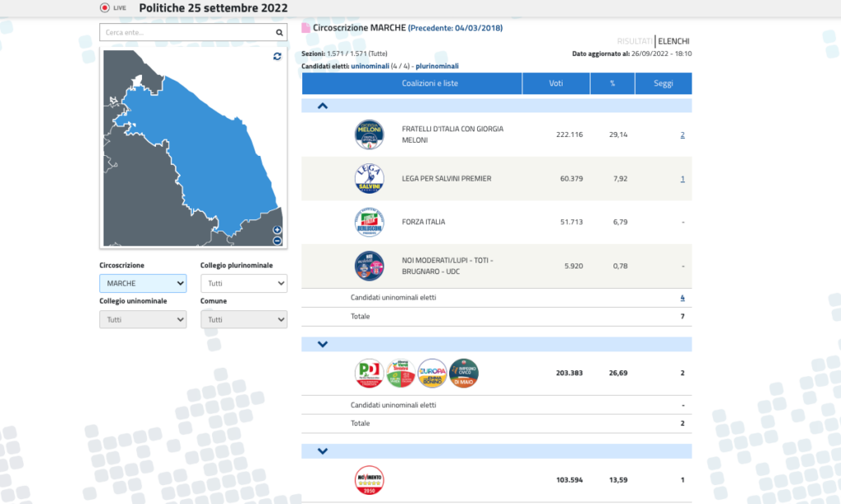Click the Forza Italia Berlusconi logo

(x=369, y=222)
